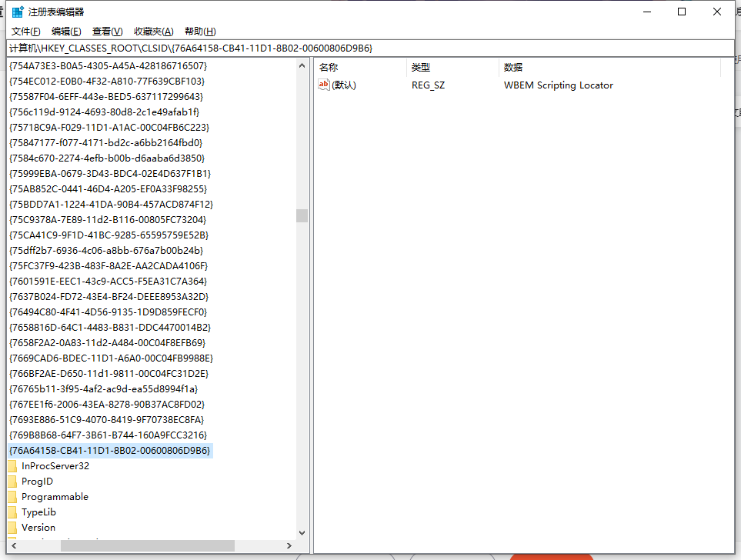Select key {769B8B68-64F7-3B61-B744-160A9FCC3216}
Screen dimensions: 741x560
(x=108, y=435)
